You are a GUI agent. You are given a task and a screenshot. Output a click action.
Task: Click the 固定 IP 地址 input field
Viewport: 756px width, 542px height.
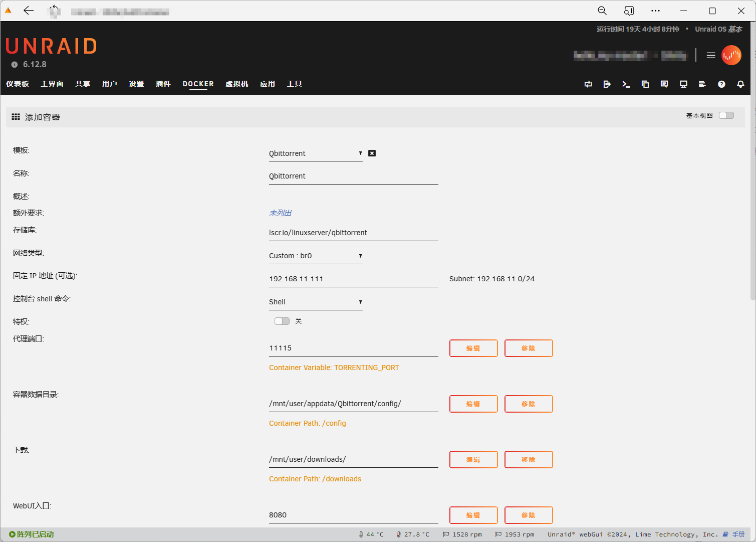[x=353, y=279]
